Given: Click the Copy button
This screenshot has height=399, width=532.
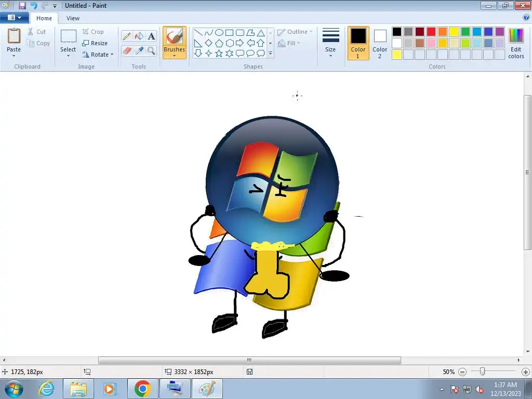Looking at the screenshot, I should pyautogui.click(x=38, y=43).
